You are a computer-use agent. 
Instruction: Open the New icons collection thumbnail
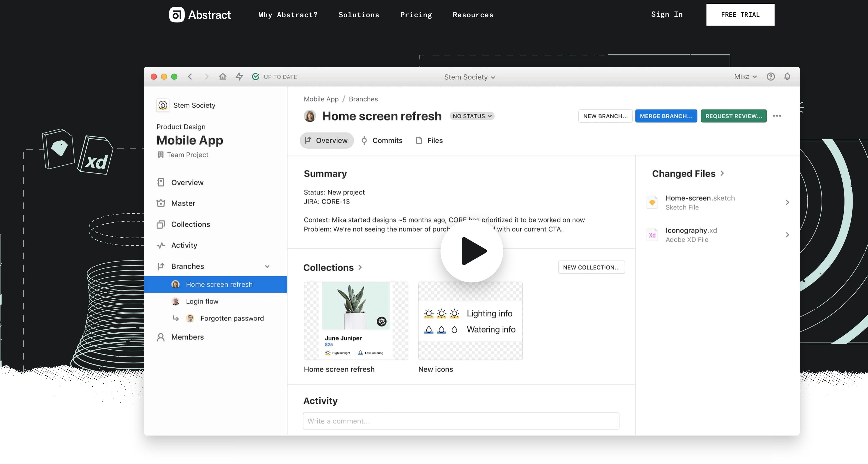point(470,321)
